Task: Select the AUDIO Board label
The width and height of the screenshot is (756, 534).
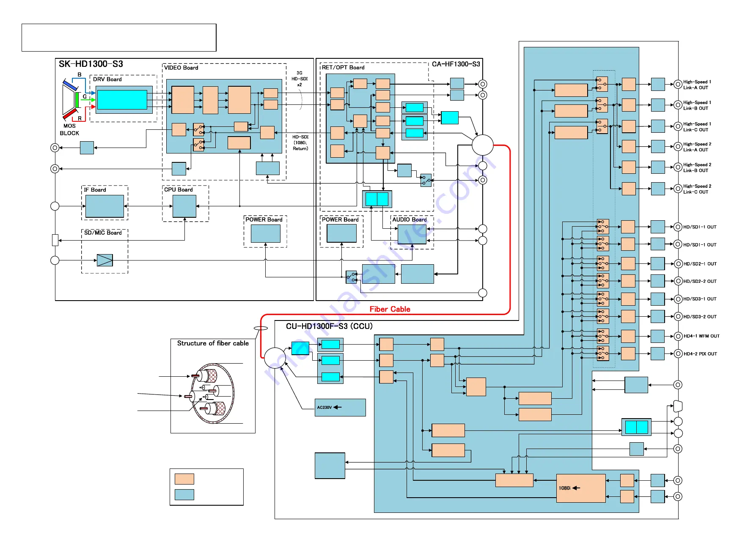Action: (x=410, y=219)
